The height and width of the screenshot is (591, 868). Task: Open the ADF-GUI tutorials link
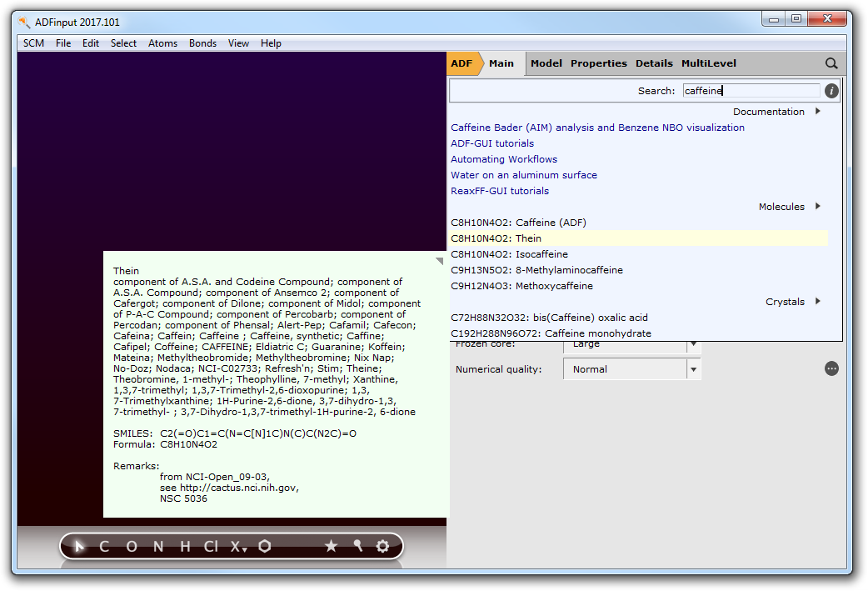(x=492, y=143)
